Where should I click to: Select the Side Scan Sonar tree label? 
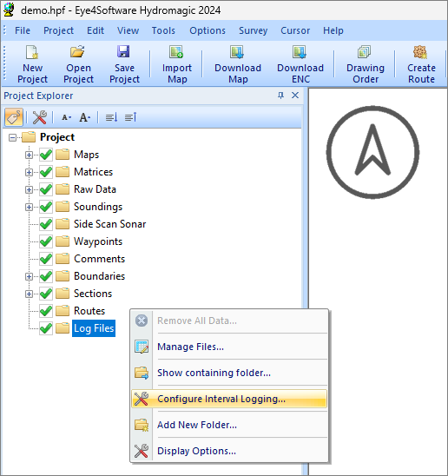pos(110,224)
